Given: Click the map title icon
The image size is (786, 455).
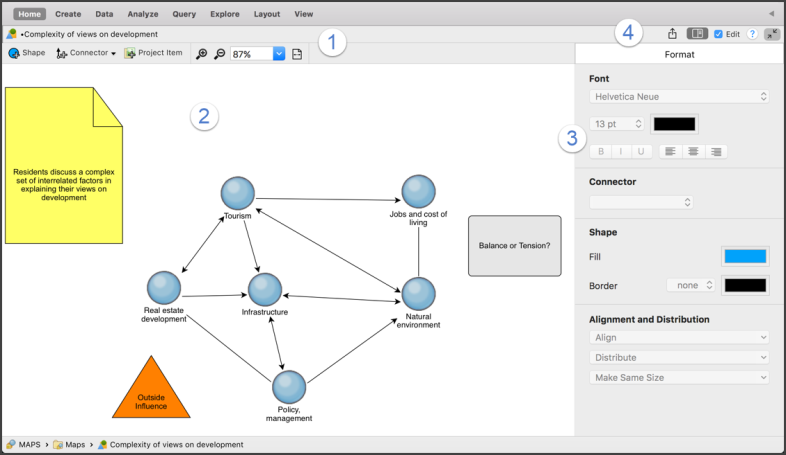Looking at the screenshot, I should click(12, 34).
